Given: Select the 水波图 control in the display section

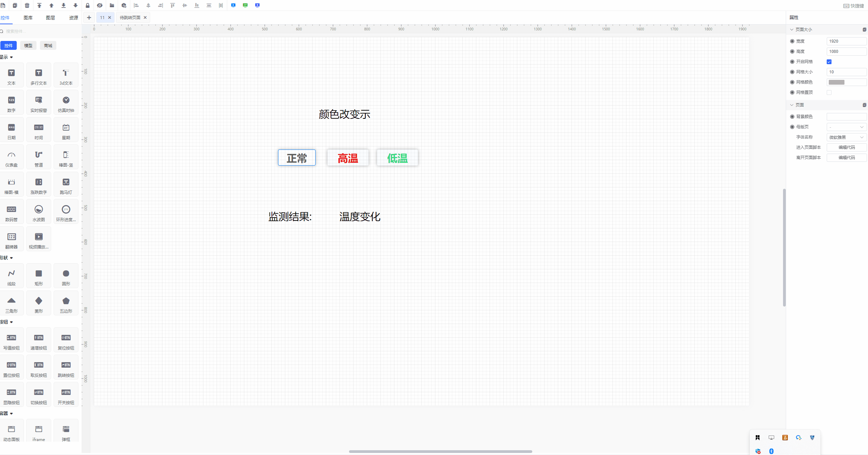Looking at the screenshot, I should pyautogui.click(x=39, y=211).
